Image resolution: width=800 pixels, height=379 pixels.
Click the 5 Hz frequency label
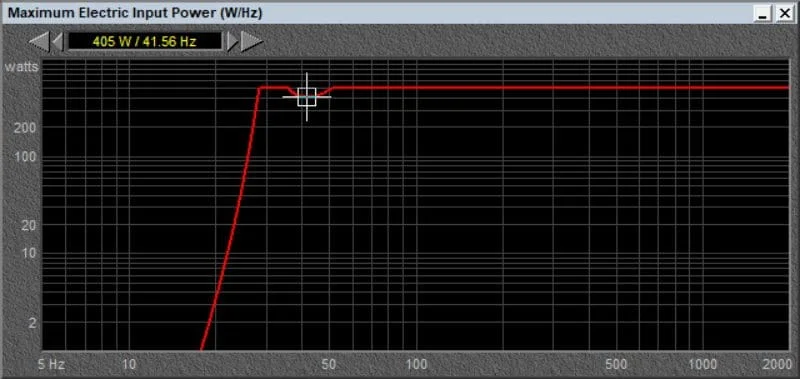pos(53,365)
